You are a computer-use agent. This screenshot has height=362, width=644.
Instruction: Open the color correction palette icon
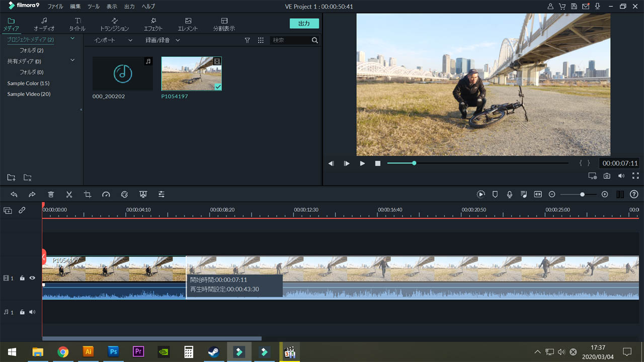tap(124, 194)
